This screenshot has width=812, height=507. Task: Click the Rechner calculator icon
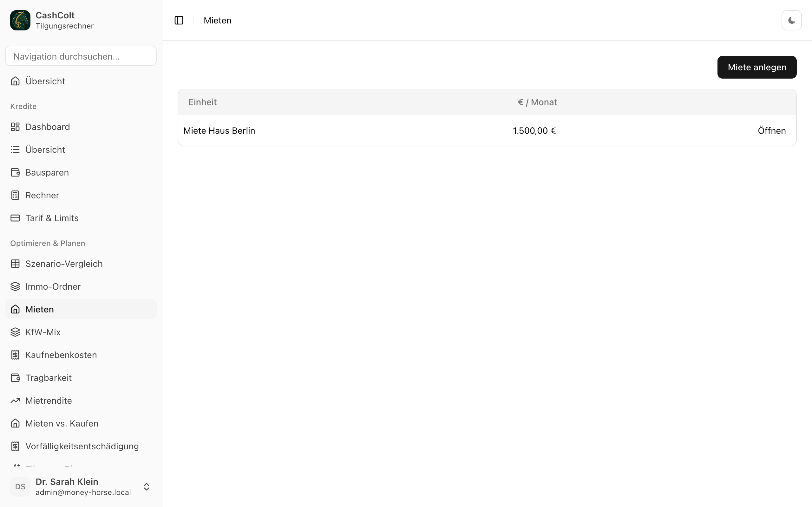pos(15,195)
